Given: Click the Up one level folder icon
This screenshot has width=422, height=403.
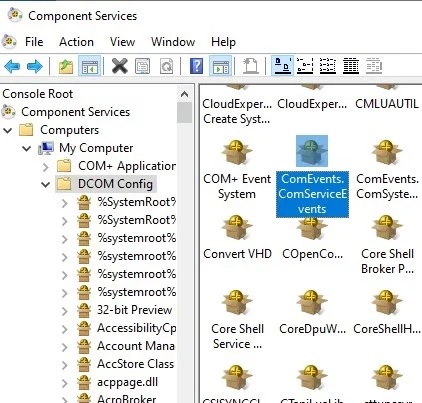Looking at the screenshot, I should pyautogui.click(x=66, y=66).
